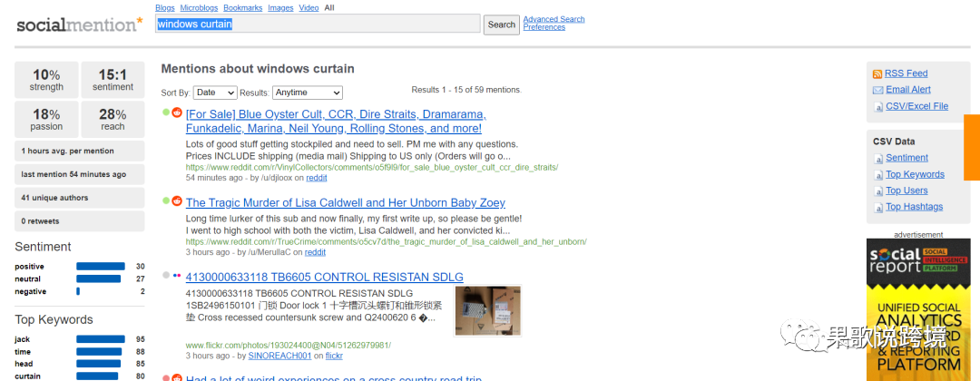
Task: Click 'last mention 54 minutes ago' stat
Action: click(79, 174)
